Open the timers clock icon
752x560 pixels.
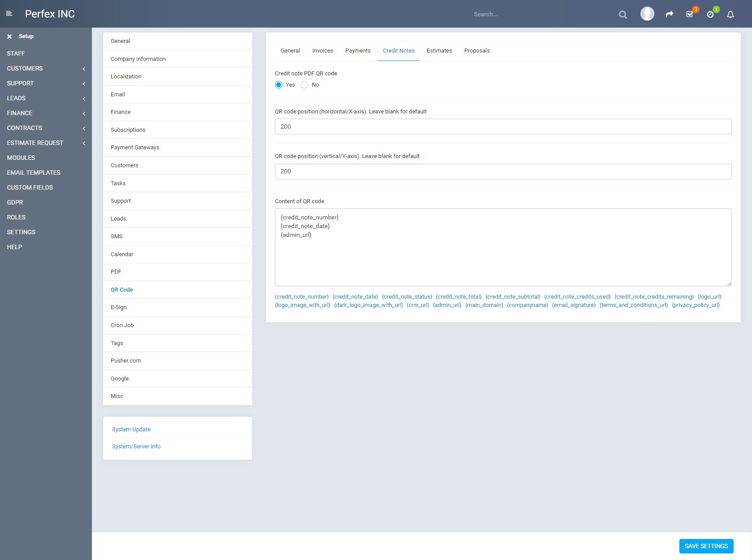coord(710,14)
